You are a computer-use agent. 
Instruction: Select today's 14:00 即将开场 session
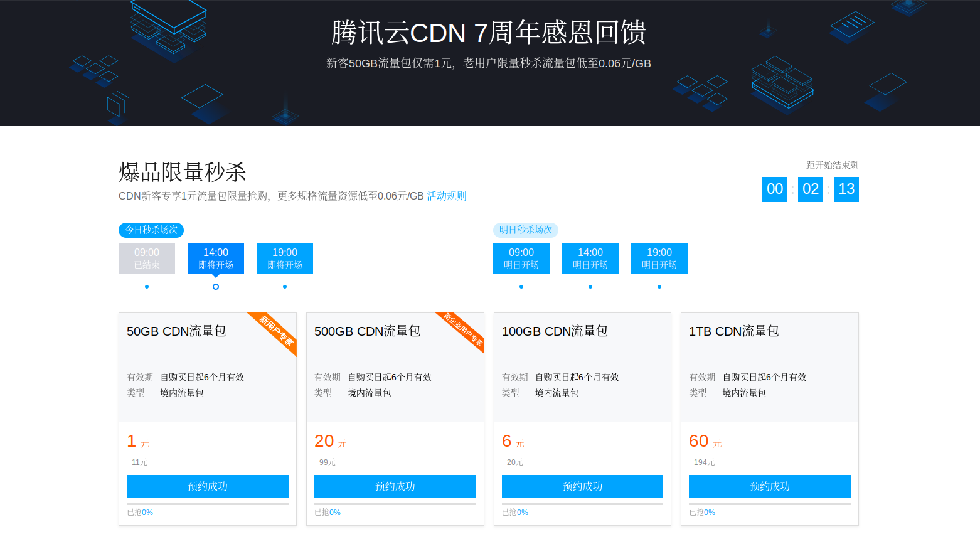point(216,258)
